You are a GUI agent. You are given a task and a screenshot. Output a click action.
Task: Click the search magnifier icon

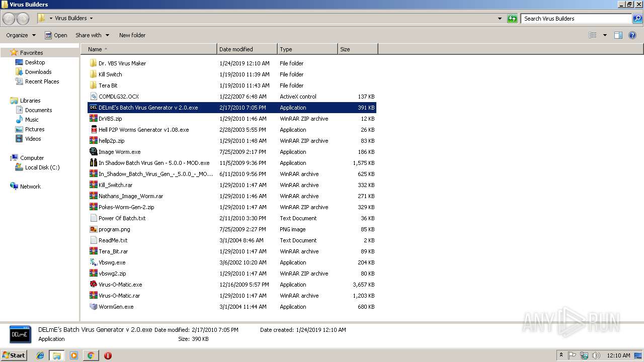coord(637,19)
